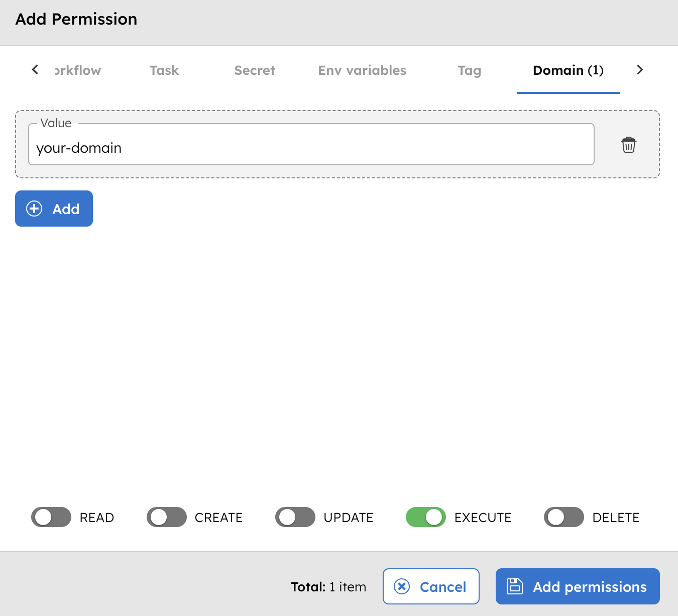Click the Add button to add a value
Screen dimensions: 678x616
54,209
